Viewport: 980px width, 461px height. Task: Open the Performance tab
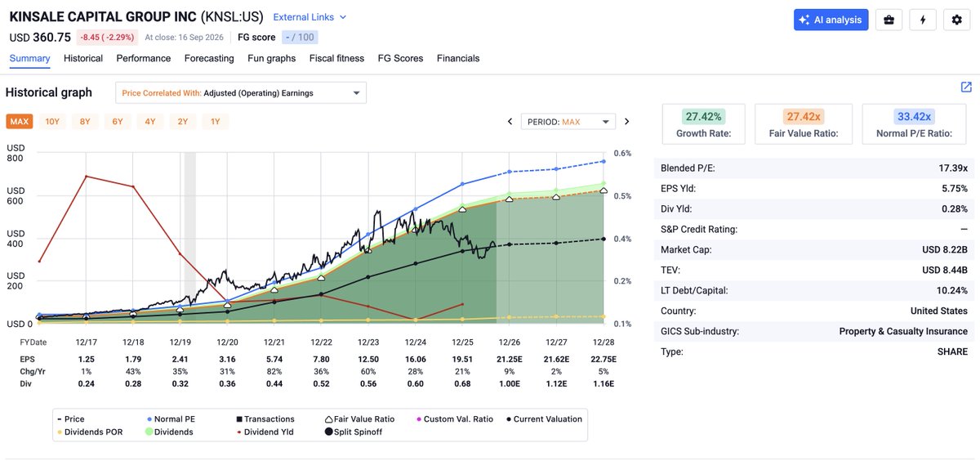coord(144,58)
